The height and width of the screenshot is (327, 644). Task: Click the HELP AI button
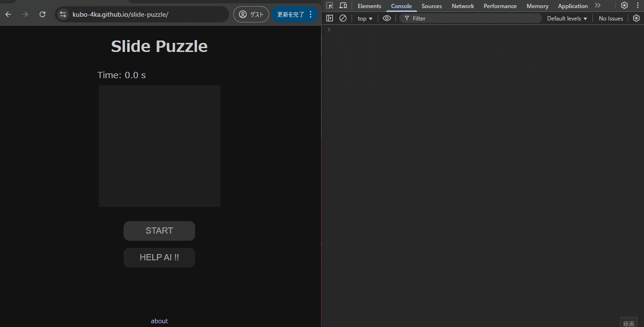(x=159, y=257)
